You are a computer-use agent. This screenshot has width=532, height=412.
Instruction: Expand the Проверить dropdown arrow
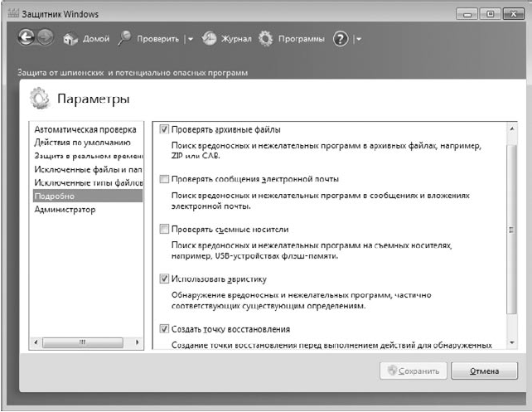click(x=191, y=39)
